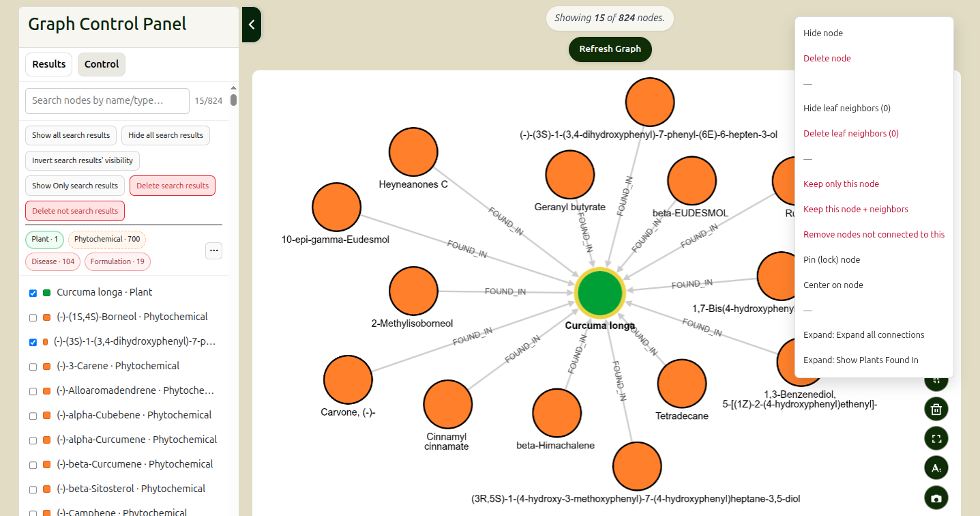Choose Expand all connections in context menu
Screen dimensions: 980x516
[863, 335]
